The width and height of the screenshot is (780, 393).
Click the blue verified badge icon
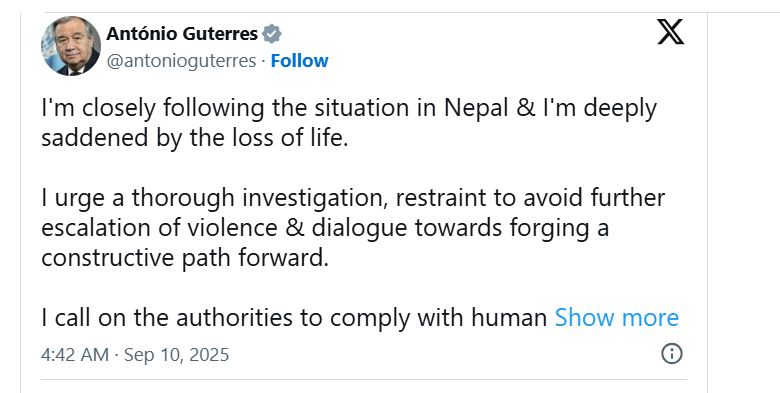point(272,34)
